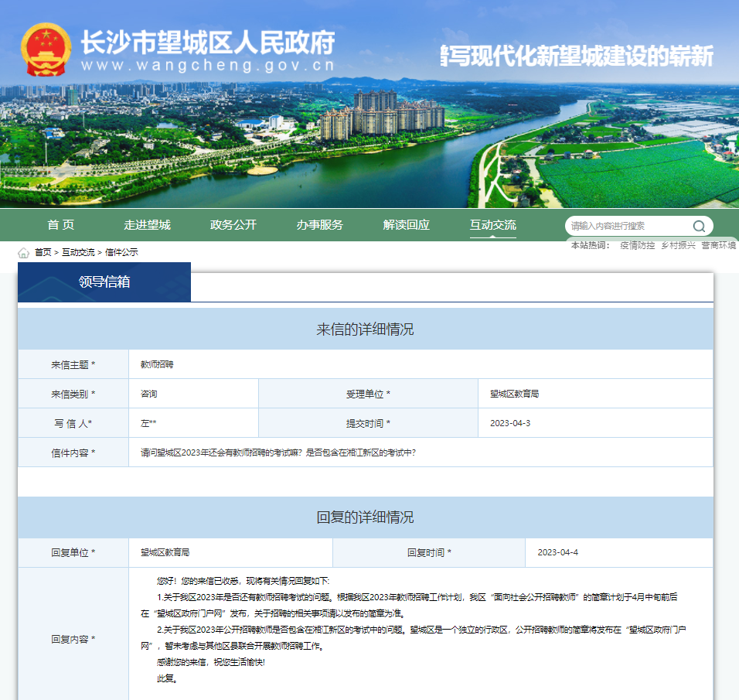The height and width of the screenshot is (700, 739).
Task: Click the 首页 breadcrumb link
Action: point(43,252)
